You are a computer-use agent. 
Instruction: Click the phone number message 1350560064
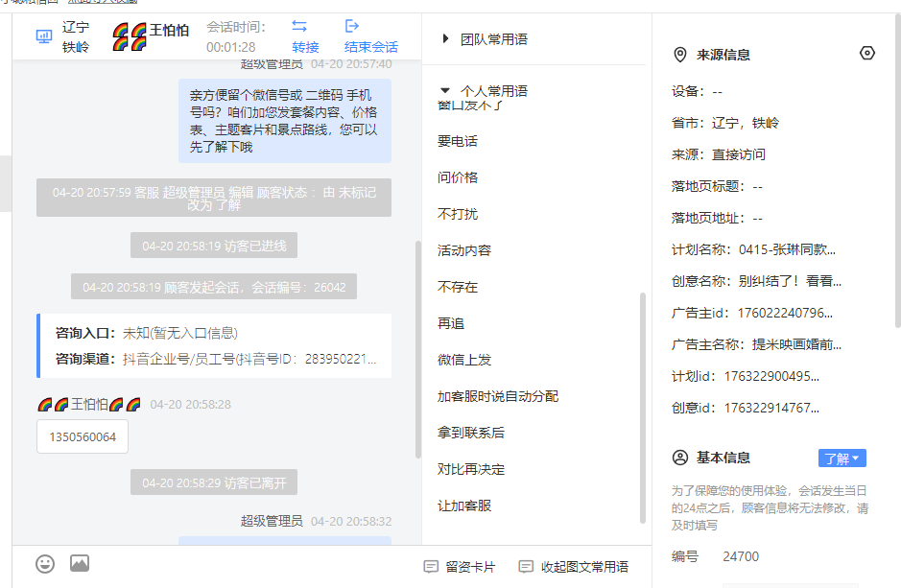[x=83, y=437]
